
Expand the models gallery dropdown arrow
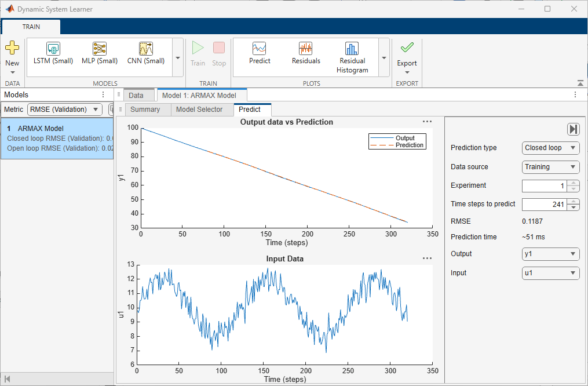pyautogui.click(x=178, y=58)
